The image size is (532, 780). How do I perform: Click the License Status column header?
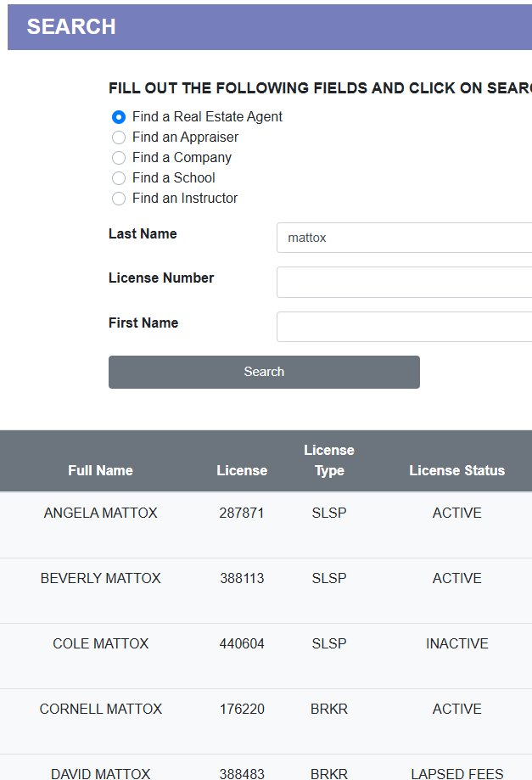[x=457, y=470]
